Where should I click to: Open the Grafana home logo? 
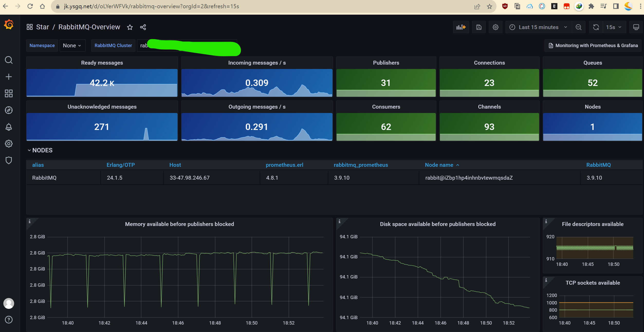9,24
